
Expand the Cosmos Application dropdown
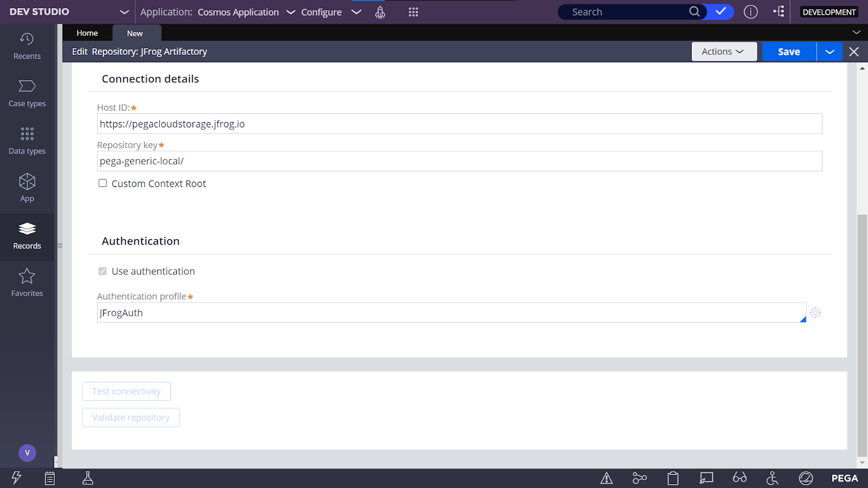pyautogui.click(x=291, y=12)
